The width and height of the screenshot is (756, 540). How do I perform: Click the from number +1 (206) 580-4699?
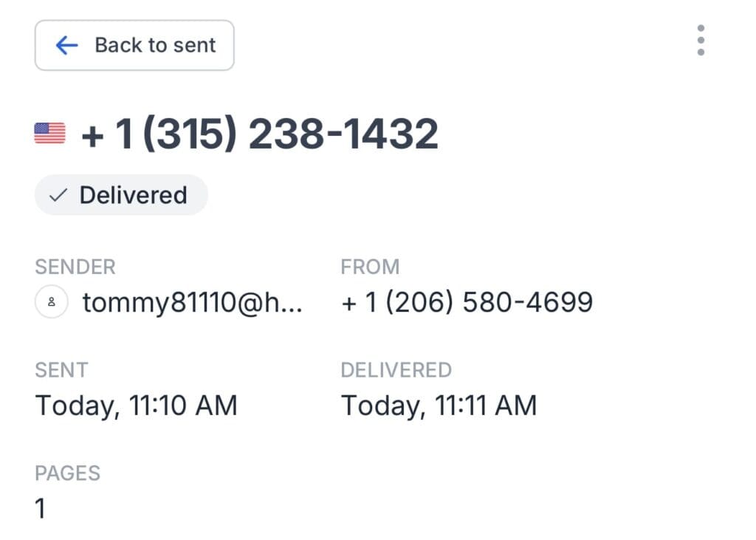467,302
